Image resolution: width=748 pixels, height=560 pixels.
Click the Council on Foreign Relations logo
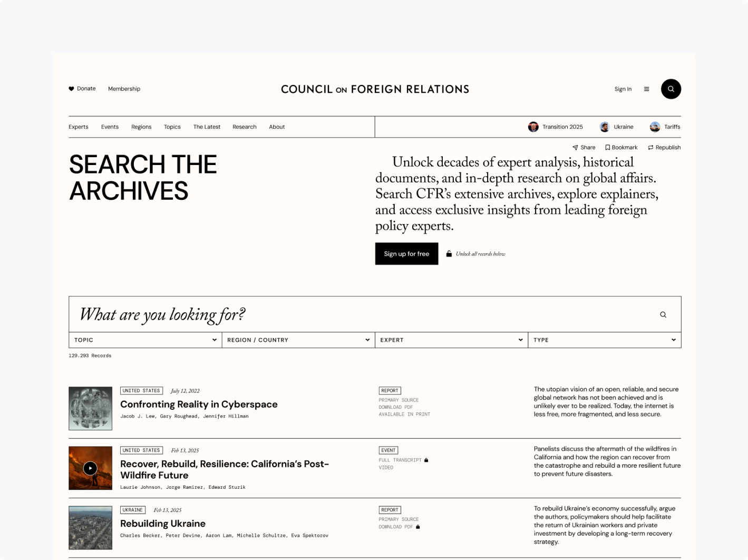tap(375, 89)
